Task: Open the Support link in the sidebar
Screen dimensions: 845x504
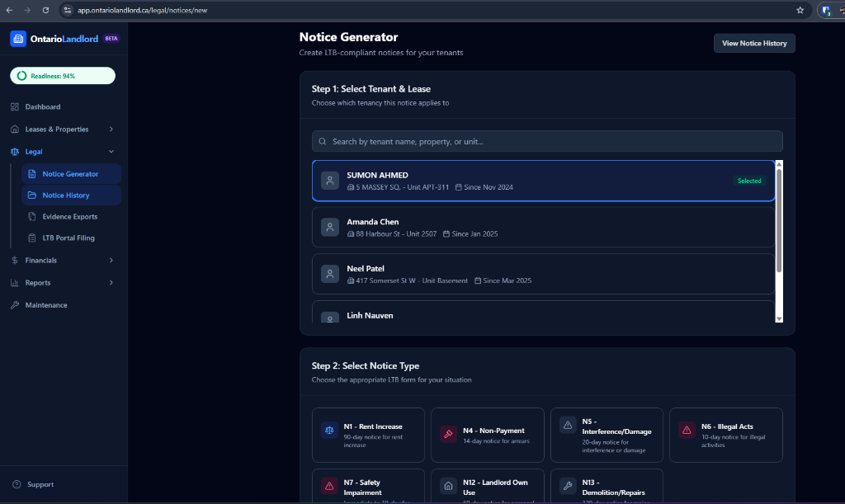Action: (x=40, y=484)
